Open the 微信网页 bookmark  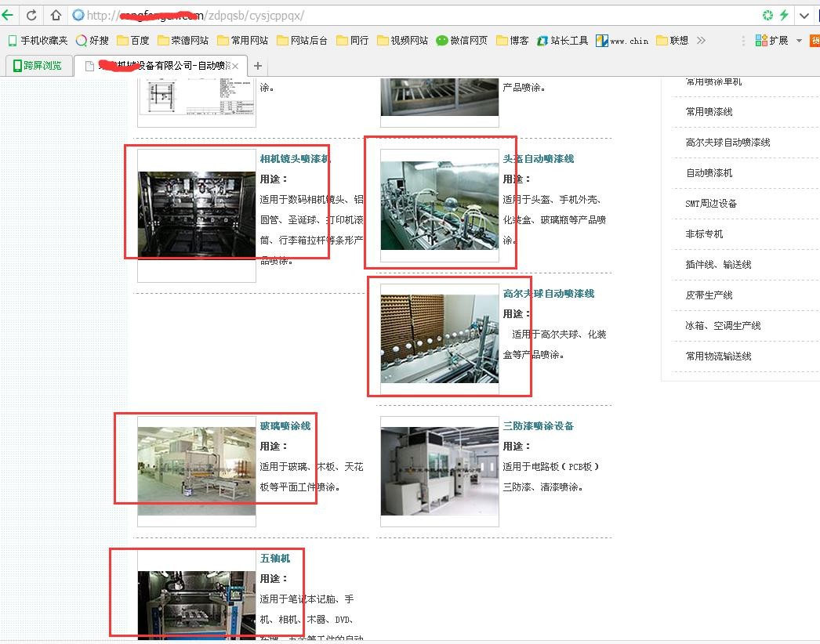point(462,40)
